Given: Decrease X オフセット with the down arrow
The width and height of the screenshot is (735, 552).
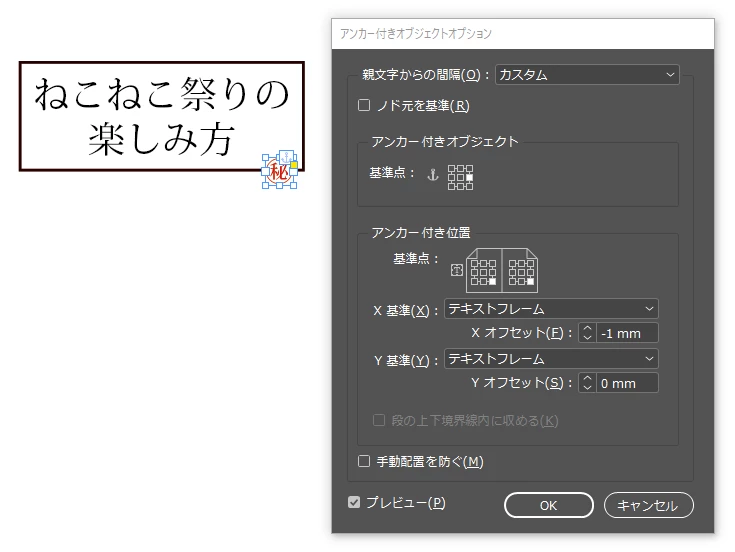Looking at the screenshot, I should point(587,337).
